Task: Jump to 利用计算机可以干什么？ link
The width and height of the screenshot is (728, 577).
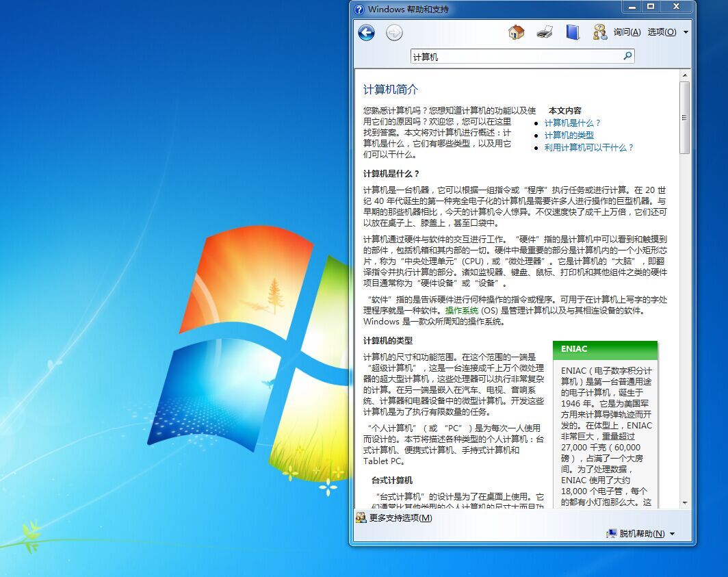Action: tap(588, 148)
